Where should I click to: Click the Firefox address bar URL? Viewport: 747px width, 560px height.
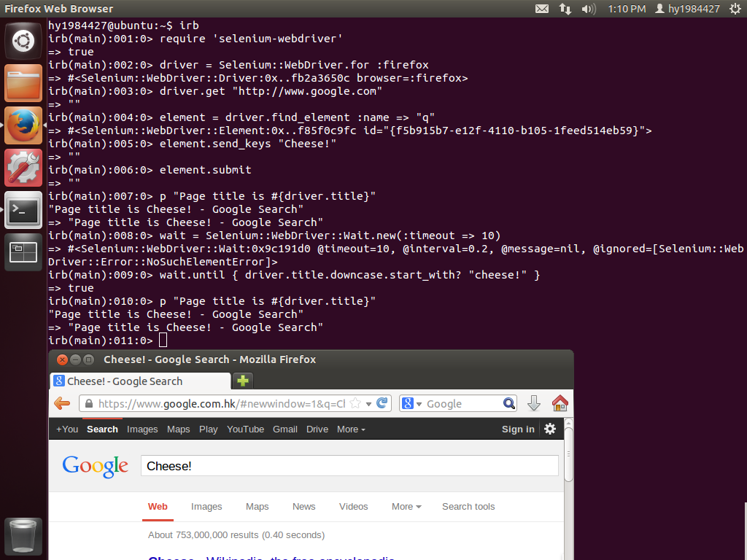coord(222,404)
